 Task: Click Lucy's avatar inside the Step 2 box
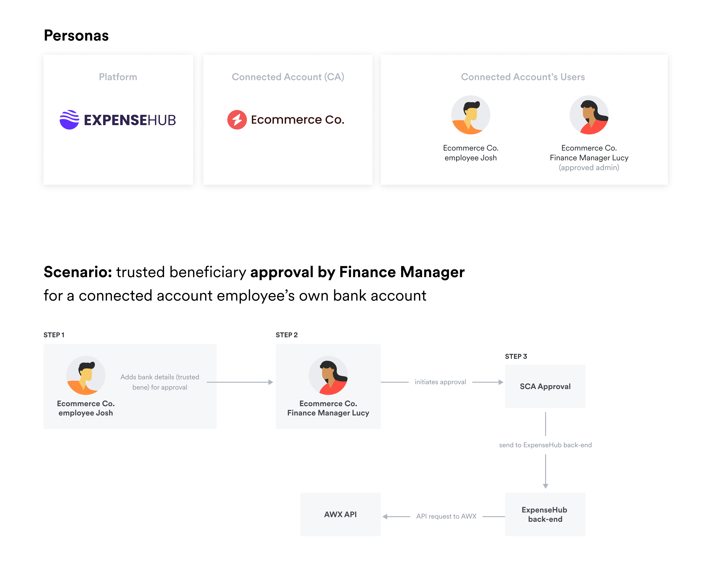328,375
